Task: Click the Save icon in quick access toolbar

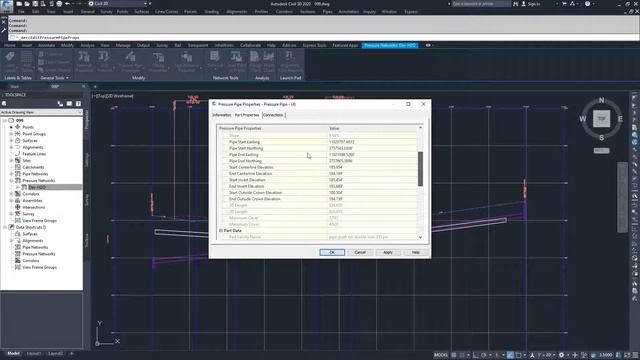Action: [35, 4]
